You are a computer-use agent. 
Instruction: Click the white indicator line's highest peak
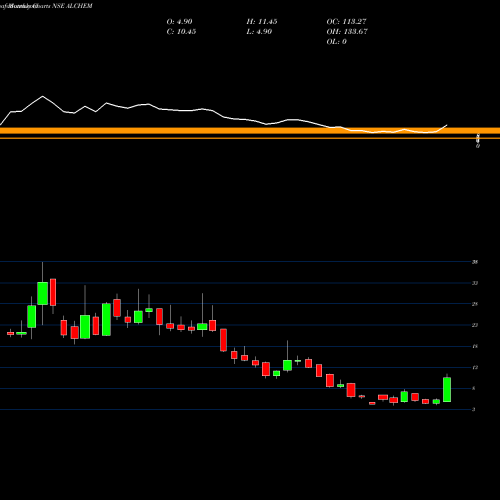click(42, 96)
